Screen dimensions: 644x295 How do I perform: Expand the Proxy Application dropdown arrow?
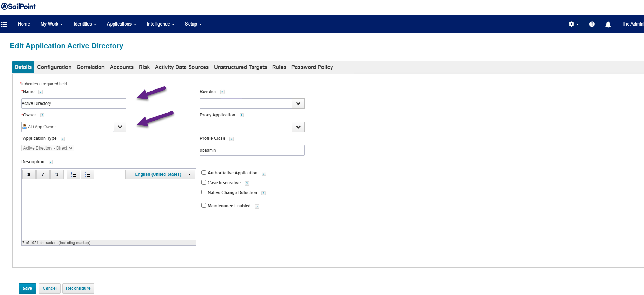pyautogui.click(x=298, y=127)
